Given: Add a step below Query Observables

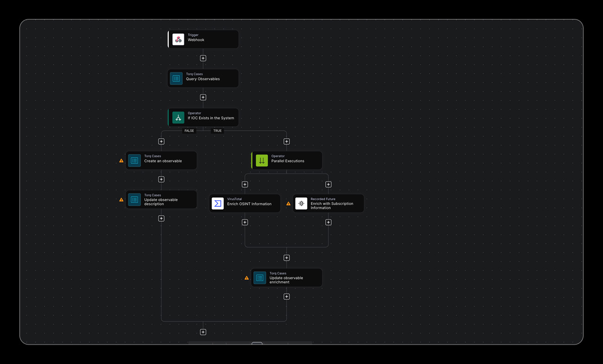Looking at the screenshot, I should click(203, 97).
